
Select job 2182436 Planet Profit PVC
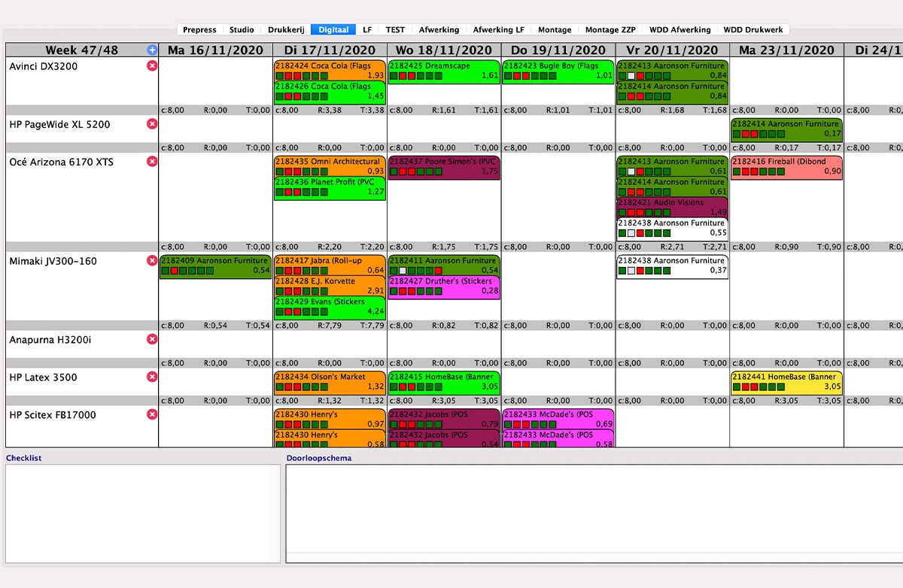point(330,187)
